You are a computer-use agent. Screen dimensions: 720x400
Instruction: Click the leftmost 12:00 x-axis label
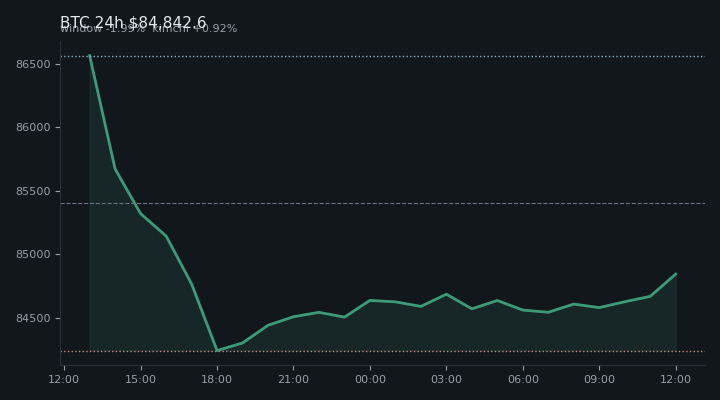tap(64, 379)
